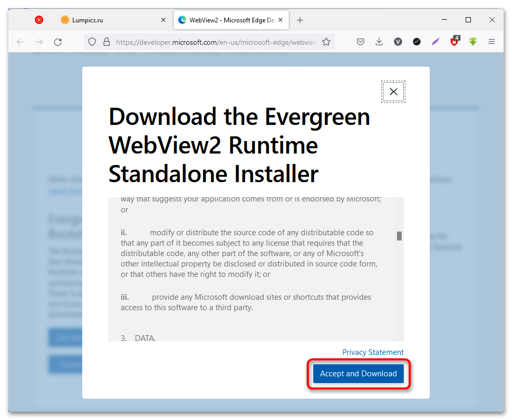Click the Accept and Download button

click(358, 374)
